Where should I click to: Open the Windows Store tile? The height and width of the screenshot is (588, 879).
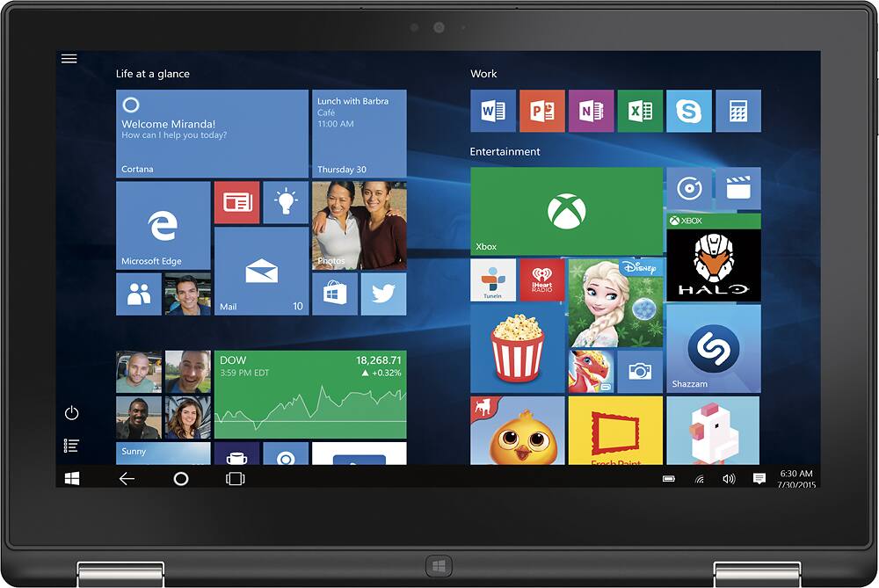(x=335, y=294)
